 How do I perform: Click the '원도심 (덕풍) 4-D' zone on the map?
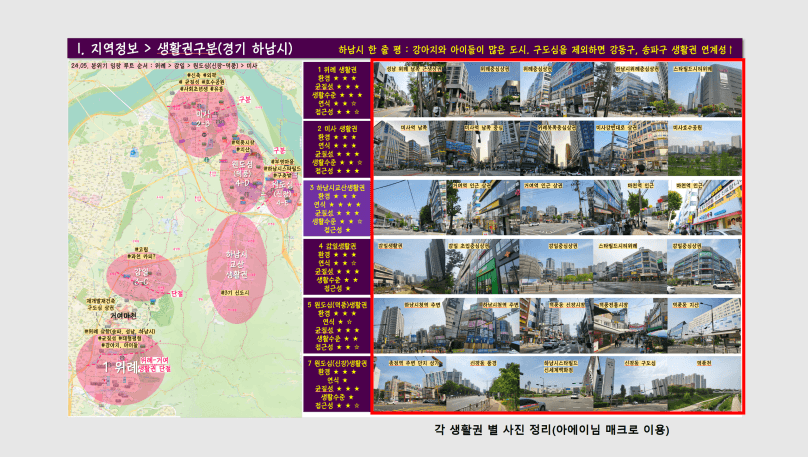[242, 175]
